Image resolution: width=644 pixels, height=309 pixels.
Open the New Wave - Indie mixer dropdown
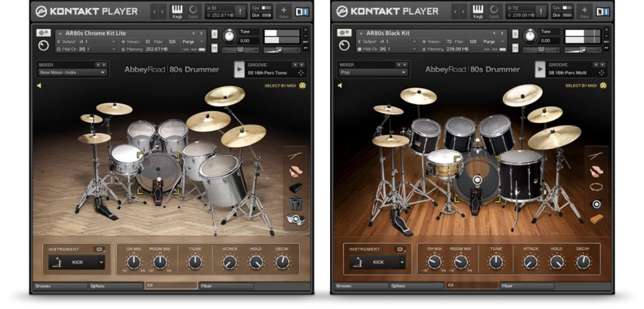point(72,73)
